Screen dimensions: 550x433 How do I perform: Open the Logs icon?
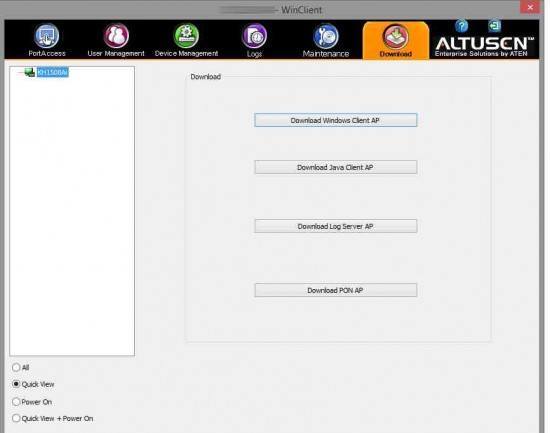tap(254, 36)
